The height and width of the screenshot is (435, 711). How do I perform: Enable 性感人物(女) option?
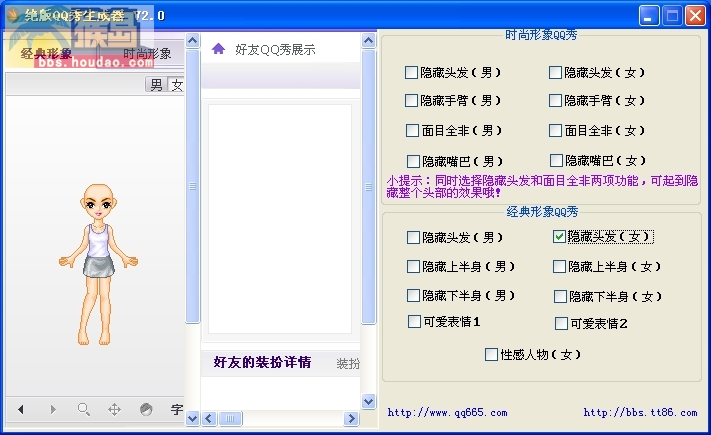(x=491, y=354)
